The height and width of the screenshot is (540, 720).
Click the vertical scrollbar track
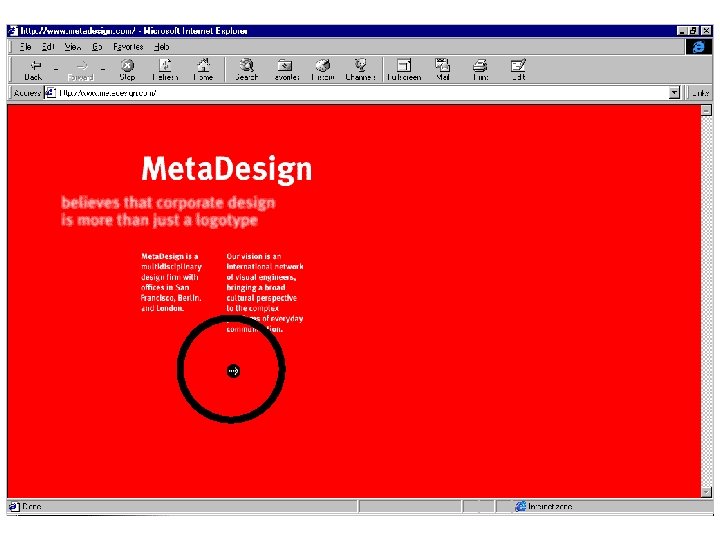706,301
